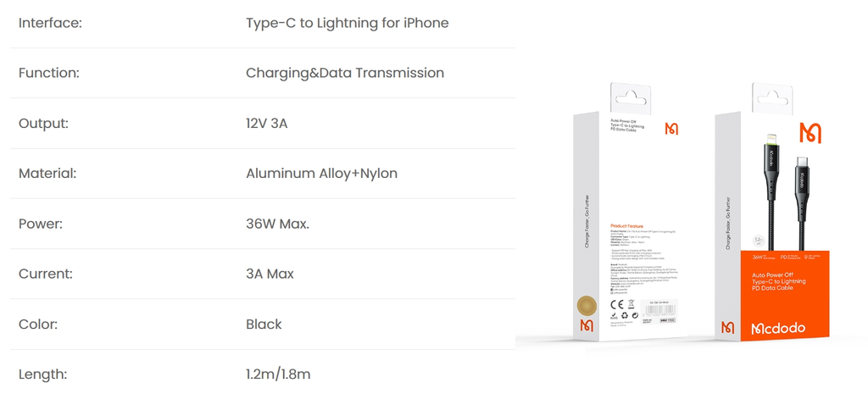Click the Type-C connector on the cable image

coord(802,180)
